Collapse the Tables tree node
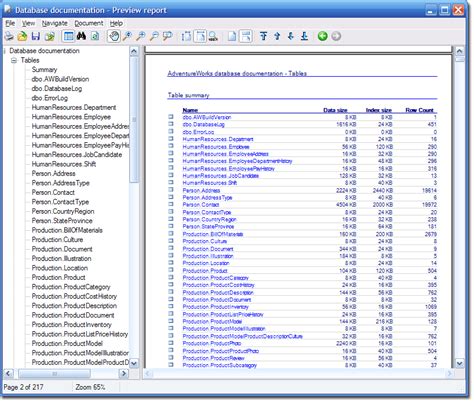This screenshot has width=474, height=402. 14,60
